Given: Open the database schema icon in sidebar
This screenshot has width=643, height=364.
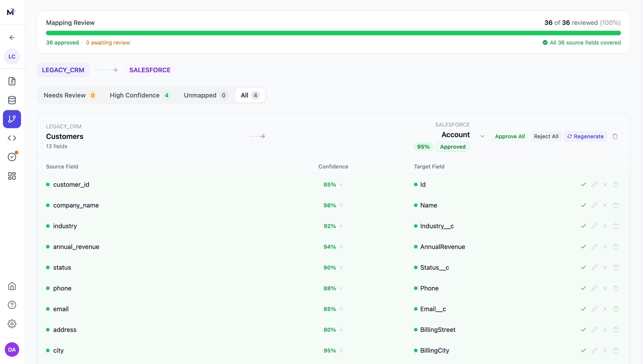Looking at the screenshot, I should 12,100.
